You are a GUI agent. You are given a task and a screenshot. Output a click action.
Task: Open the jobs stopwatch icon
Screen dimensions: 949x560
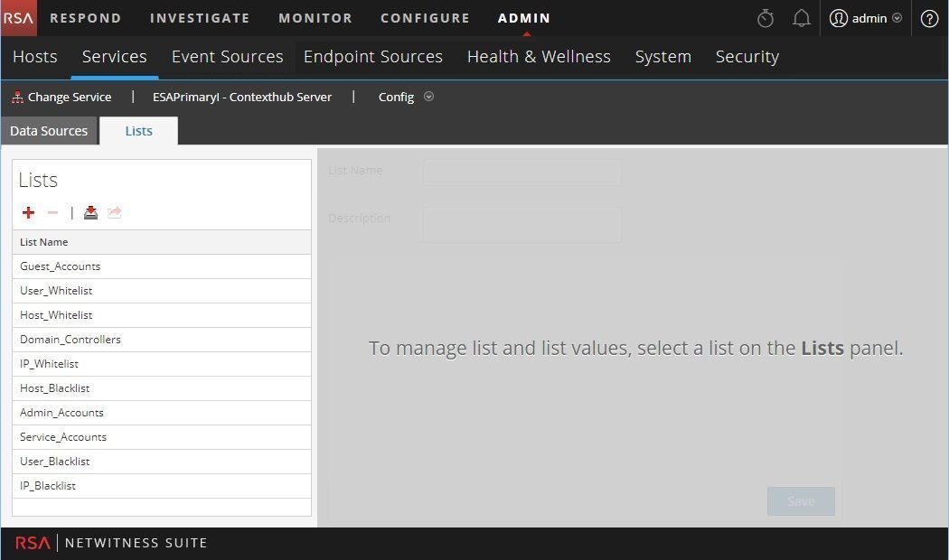click(x=766, y=18)
